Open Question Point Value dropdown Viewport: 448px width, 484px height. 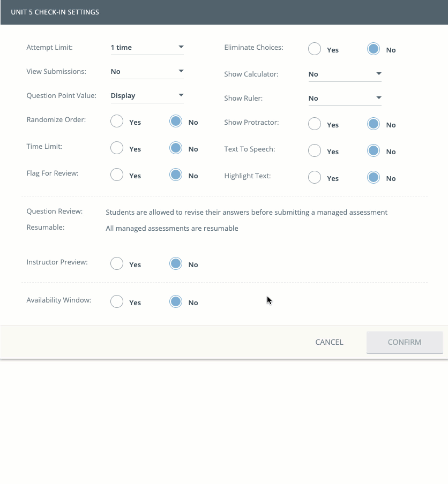click(x=147, y=96)
